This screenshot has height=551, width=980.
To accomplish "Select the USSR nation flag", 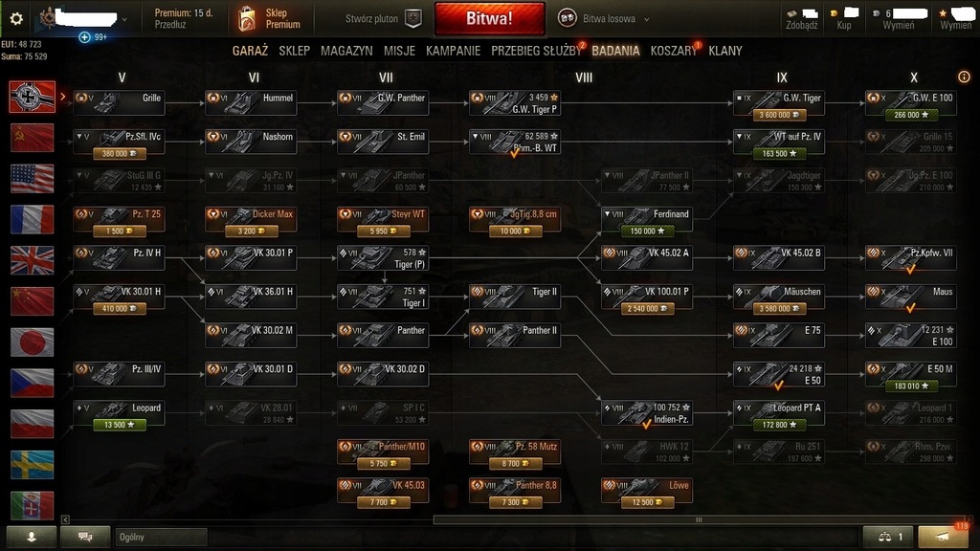I will pyautogui.click(x=32, y=138).
